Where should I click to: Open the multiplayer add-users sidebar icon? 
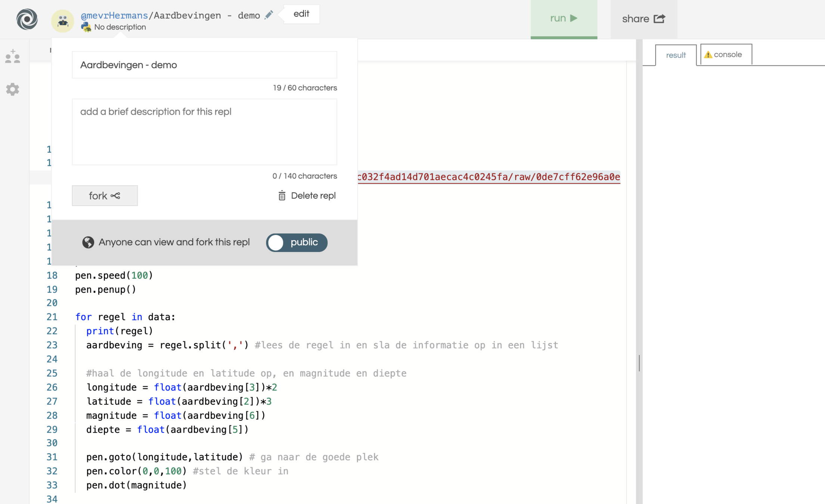[12, 56]
